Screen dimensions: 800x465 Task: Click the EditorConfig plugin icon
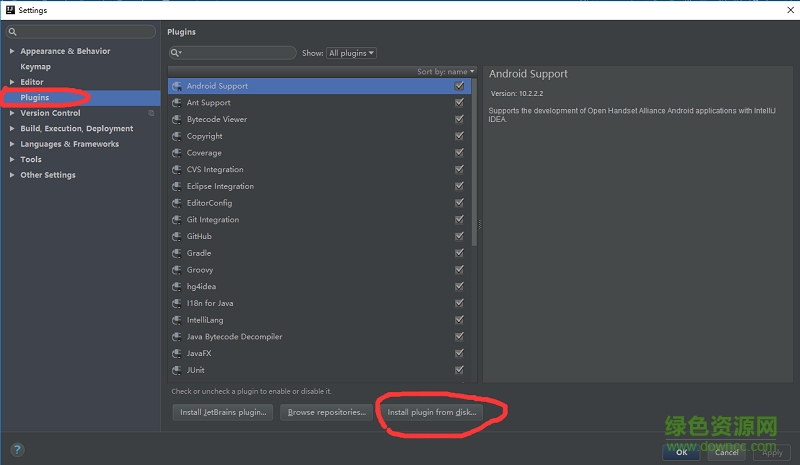point(177,203)
